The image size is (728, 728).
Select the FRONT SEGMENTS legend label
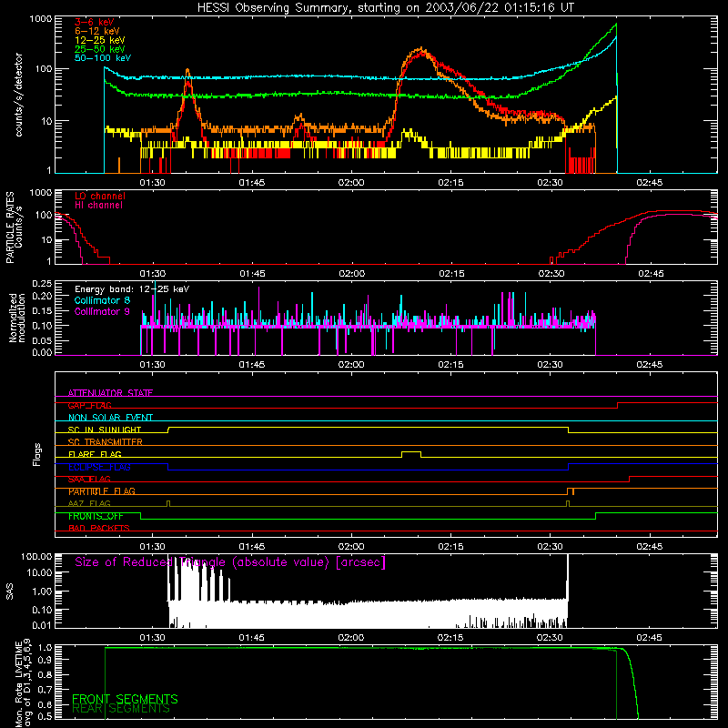[125, 699]
